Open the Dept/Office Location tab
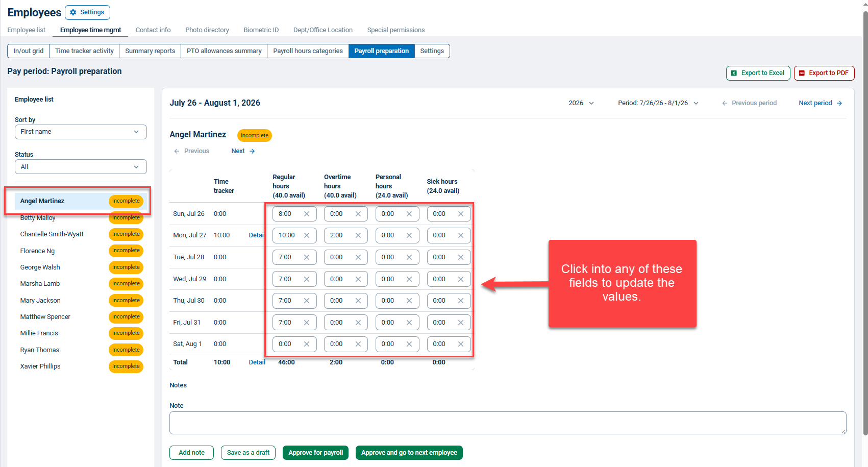 323,30
